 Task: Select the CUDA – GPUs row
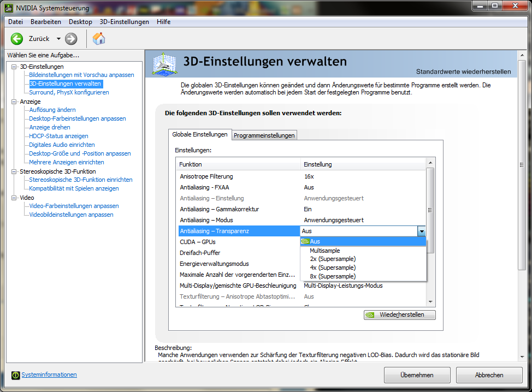point(239,242)
